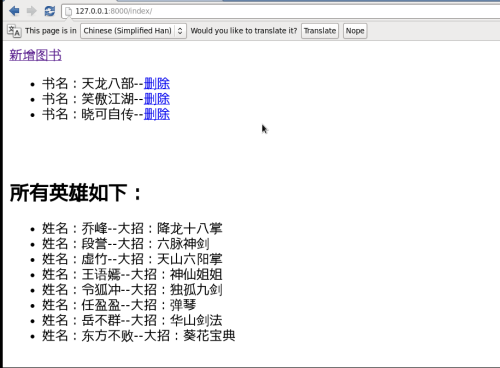Delete 天龙八部 via its 删除 link
Image resolution: width=500 pixels, height=368 pixels.
click(x=157, y=83)
